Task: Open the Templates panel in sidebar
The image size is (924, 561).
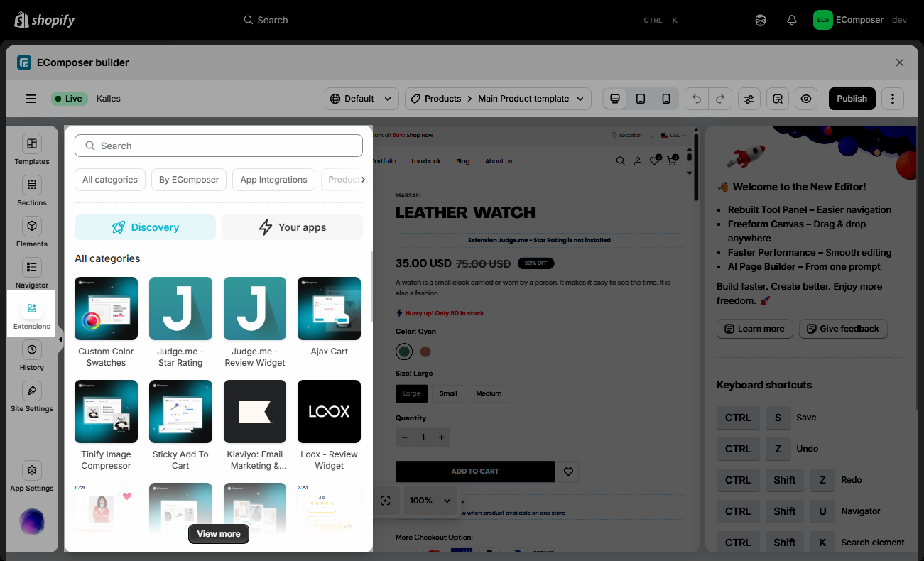Action: pyautogui.click(x=32, y=144)
